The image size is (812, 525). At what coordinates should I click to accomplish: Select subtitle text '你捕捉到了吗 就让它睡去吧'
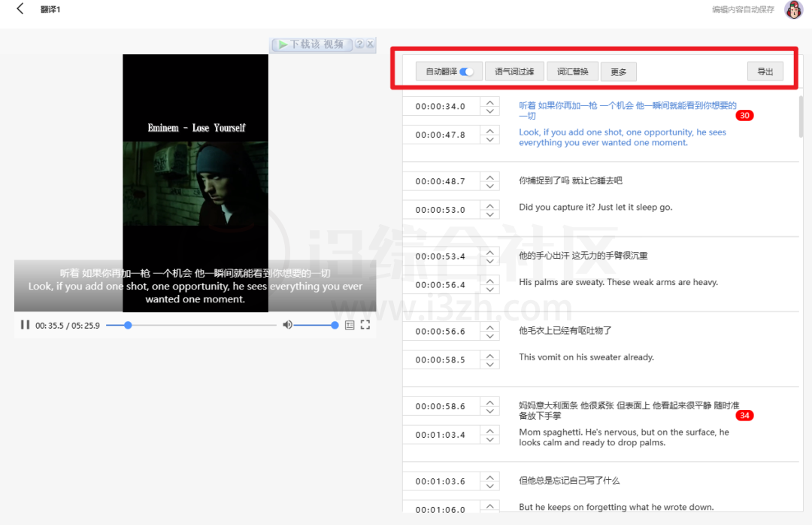point(570,181)
